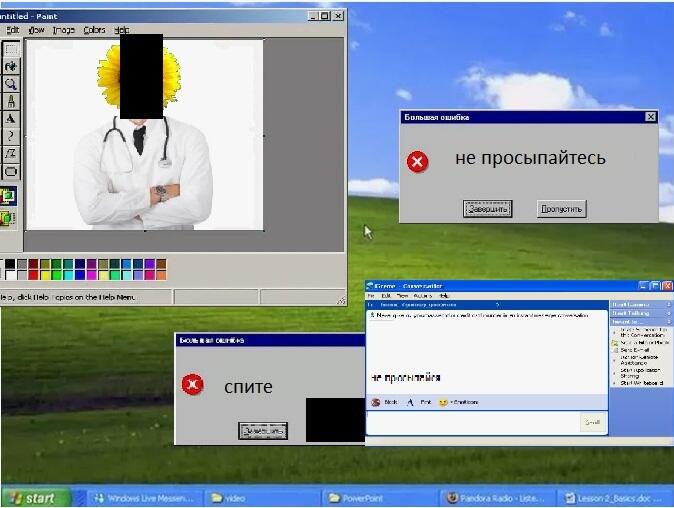Click the не просыпайся message in the conversation
Viewport: 674px width, 508px height.
click(x=405, y=378)
